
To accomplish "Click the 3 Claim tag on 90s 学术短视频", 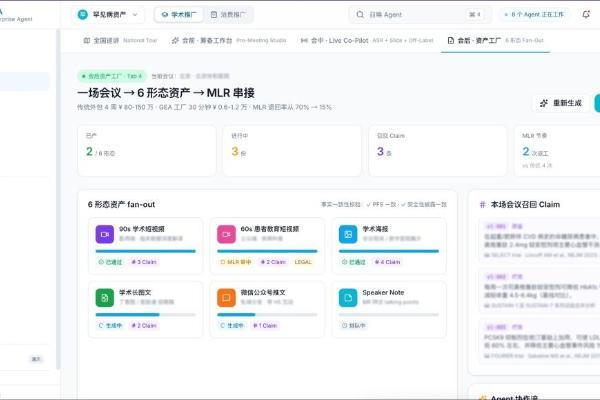I will coord(144,262).
